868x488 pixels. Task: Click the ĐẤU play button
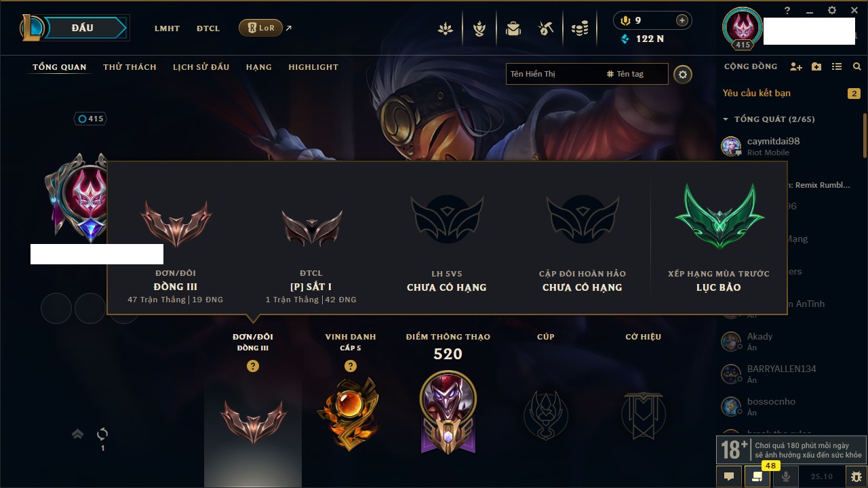coord(82,28)
